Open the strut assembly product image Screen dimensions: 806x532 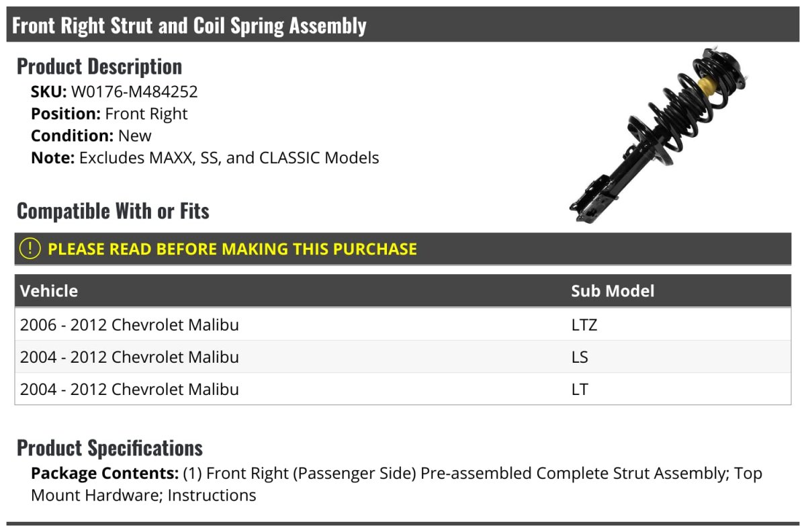(659, 135)
